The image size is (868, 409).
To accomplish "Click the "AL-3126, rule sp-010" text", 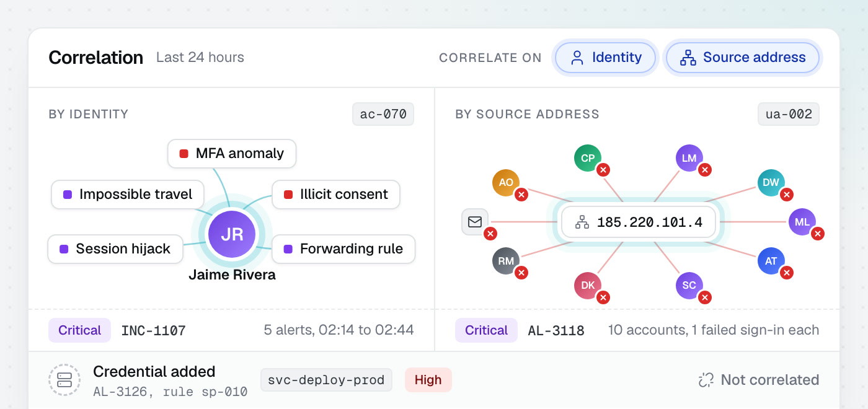I will point(170,392).
